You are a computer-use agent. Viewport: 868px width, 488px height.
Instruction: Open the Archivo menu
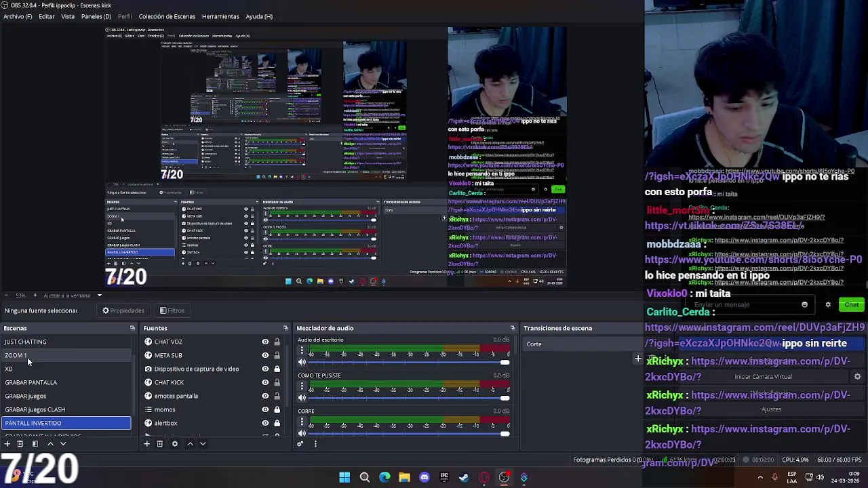click(x=18, y=16)
